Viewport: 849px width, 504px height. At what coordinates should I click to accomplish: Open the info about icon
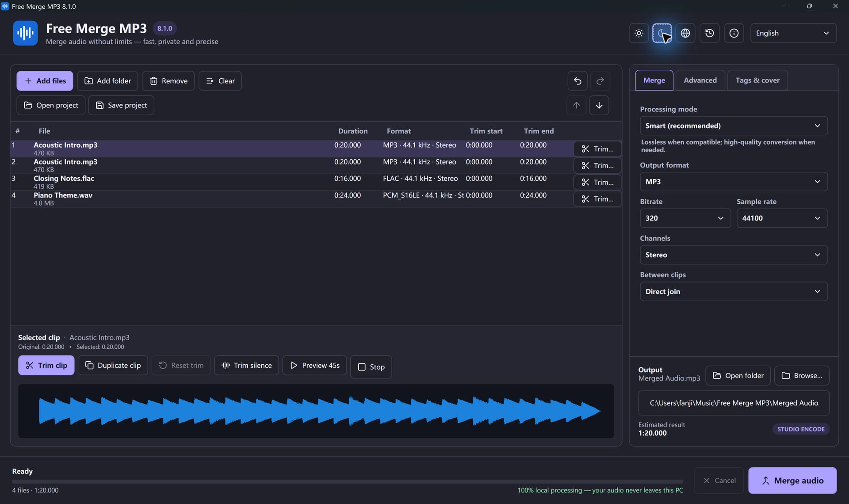click(x=734, y=33)
